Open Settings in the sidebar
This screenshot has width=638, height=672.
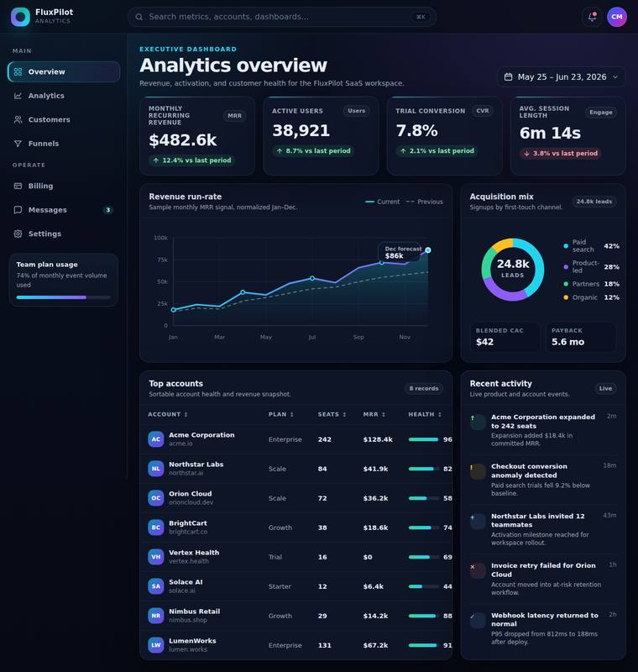pos(64,234)
